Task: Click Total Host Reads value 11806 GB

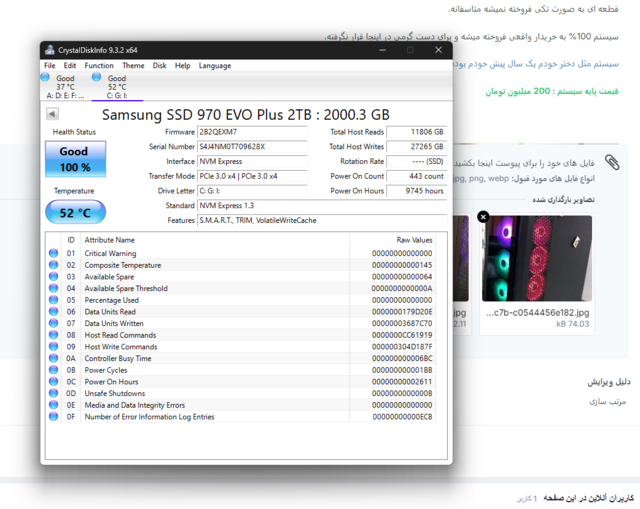Action: [417, 132]
